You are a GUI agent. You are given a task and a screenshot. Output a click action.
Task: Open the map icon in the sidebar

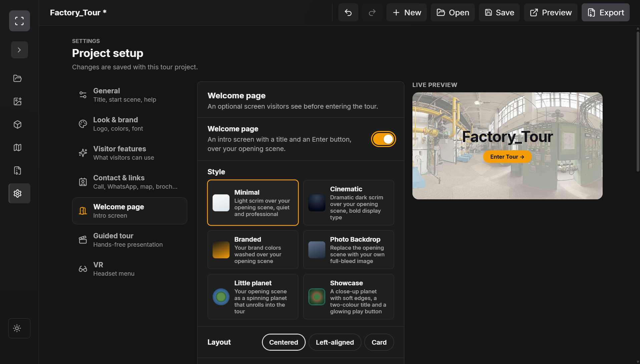pos(18,147)
